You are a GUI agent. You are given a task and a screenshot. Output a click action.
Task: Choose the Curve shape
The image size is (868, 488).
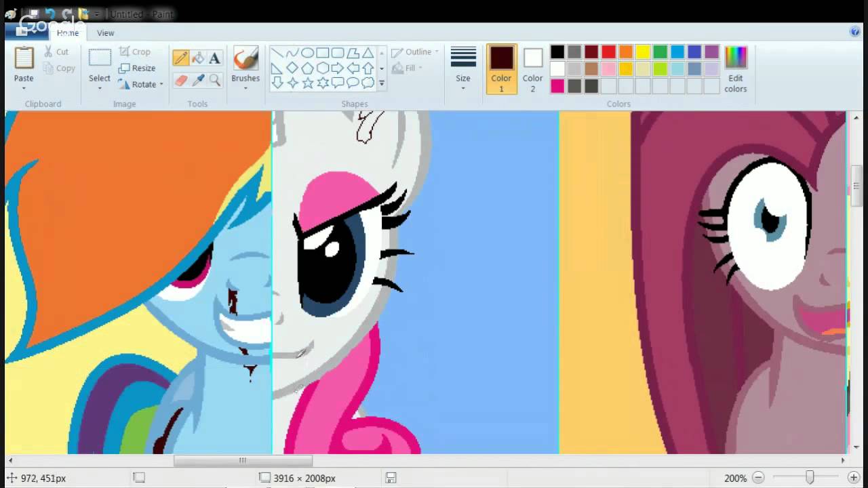(292, 53)
